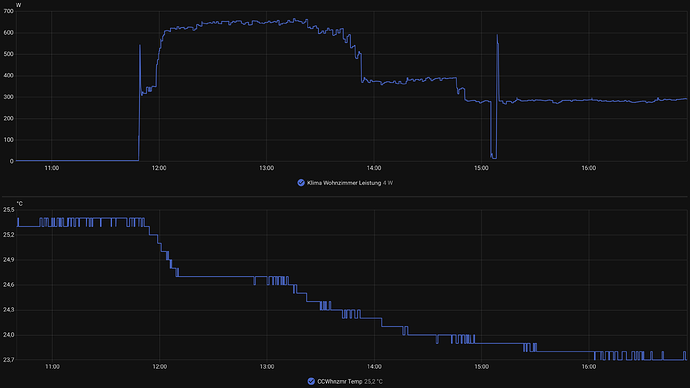
Task: Click the 16:00 tick on the temperature graph
Action: [589, 366]
